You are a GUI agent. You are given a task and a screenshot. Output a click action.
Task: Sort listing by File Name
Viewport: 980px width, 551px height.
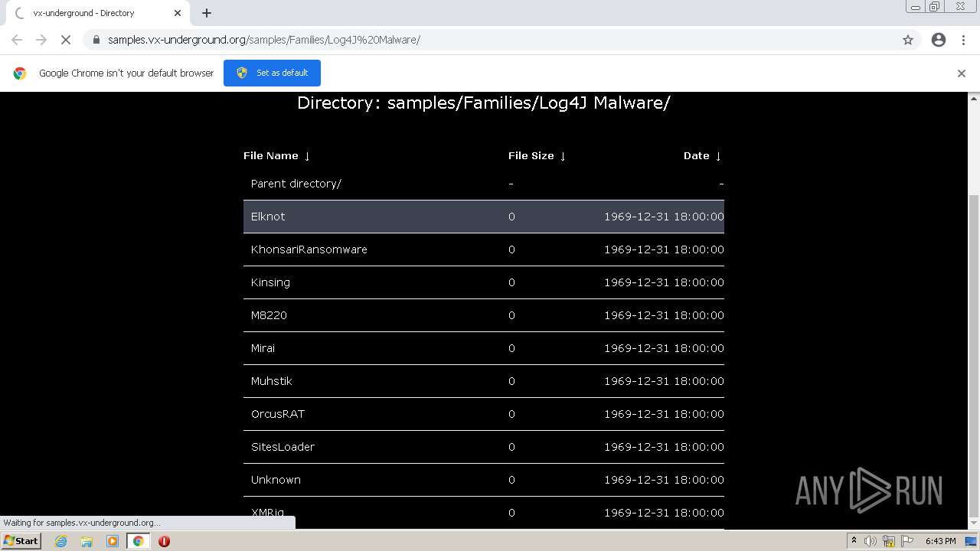coord(276,155)
